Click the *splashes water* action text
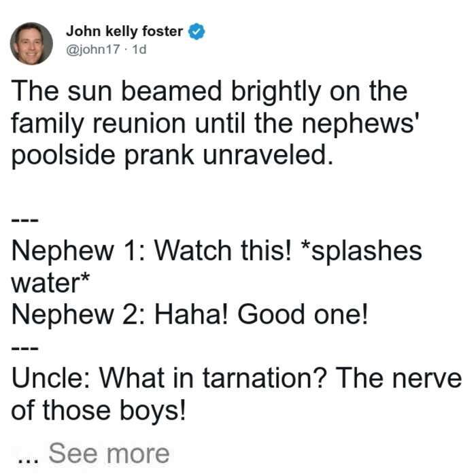Viewport: 476px width, 476px height. coord(217,267)
